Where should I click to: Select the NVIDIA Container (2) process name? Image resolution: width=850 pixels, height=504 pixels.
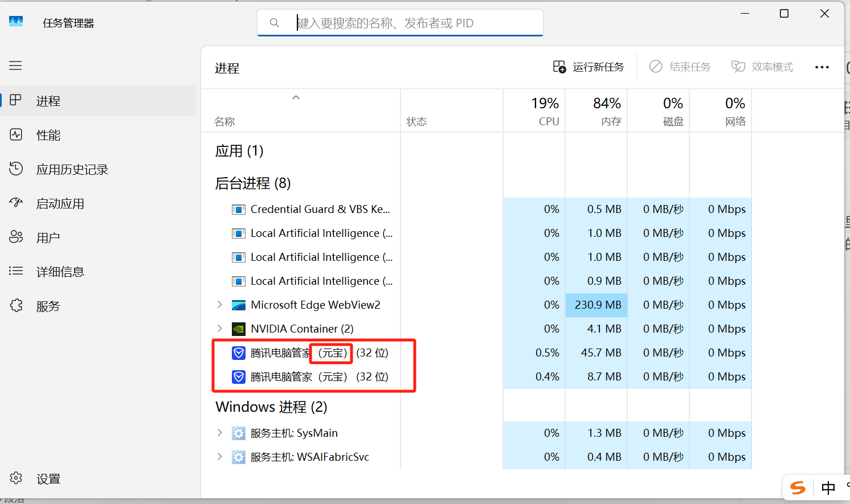pyautogui.click(x=302, y=329)
